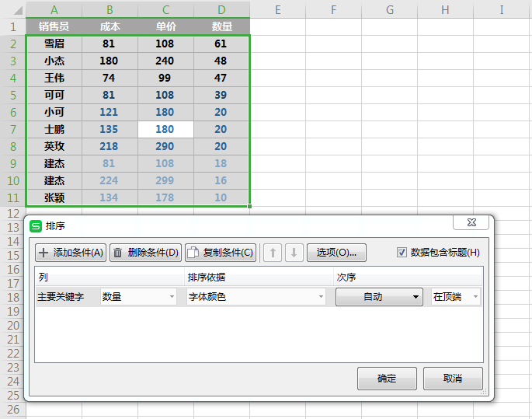
Task: Click the 成本 header cell
Action: (110, 26)
